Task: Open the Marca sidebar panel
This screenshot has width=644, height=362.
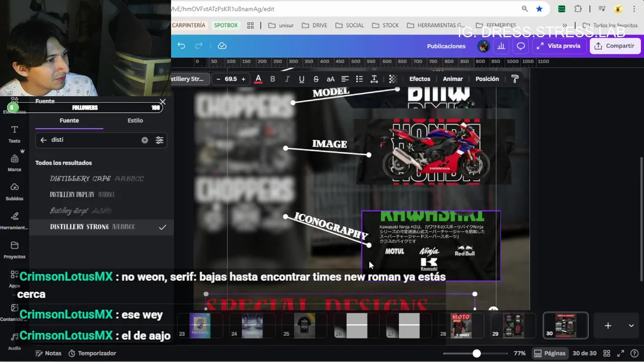Action: pyautogui.click(x=14, y=163)
